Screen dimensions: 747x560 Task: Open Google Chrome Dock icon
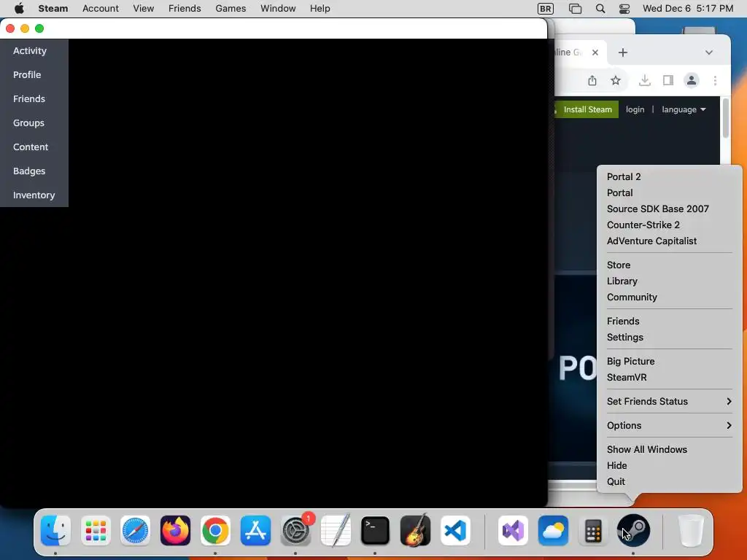(215, 530)
